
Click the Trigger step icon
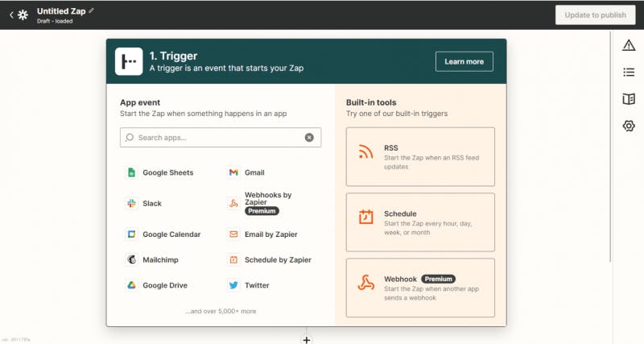(x=129, y=62)
